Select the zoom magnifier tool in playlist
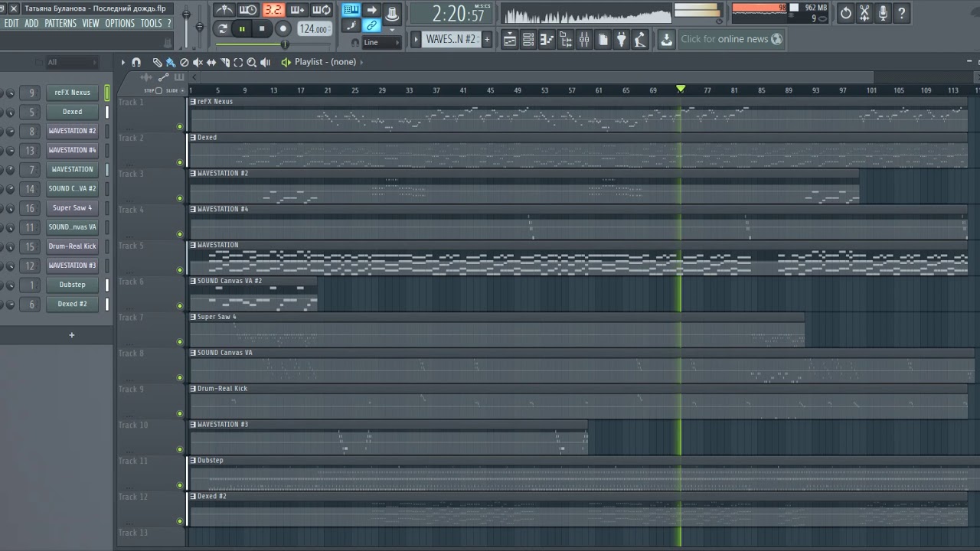Image resolution: width=980 pixels, height=551 pixels. [252, 62]
